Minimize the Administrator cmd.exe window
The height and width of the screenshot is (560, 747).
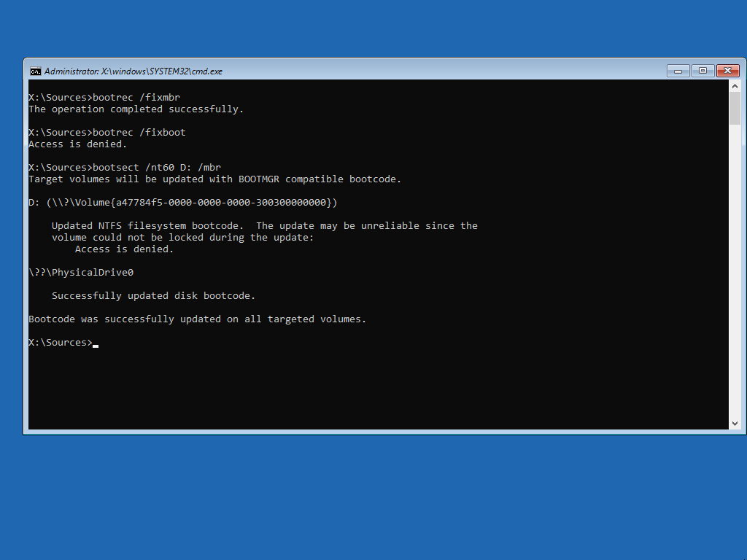tap(678, 71)
